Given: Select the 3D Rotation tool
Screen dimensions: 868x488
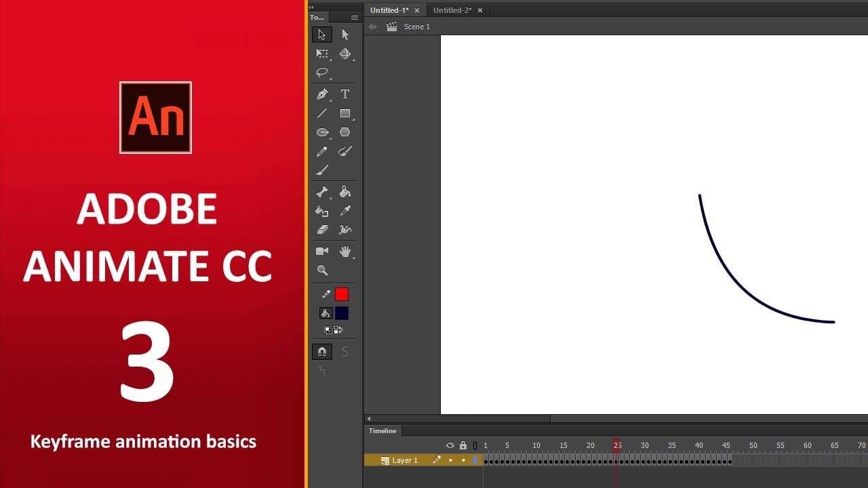Looking at the screenshot, I should 345,54.
